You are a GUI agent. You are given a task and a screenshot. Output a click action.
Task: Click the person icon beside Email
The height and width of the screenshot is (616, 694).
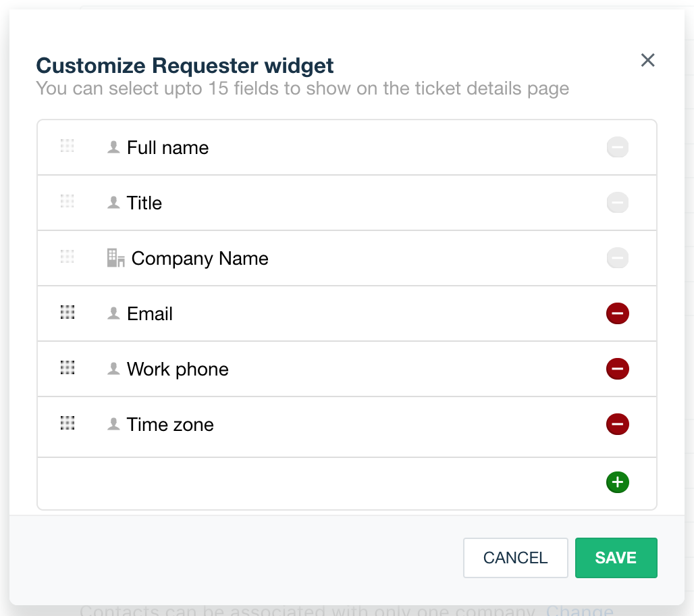pos(113,313)
